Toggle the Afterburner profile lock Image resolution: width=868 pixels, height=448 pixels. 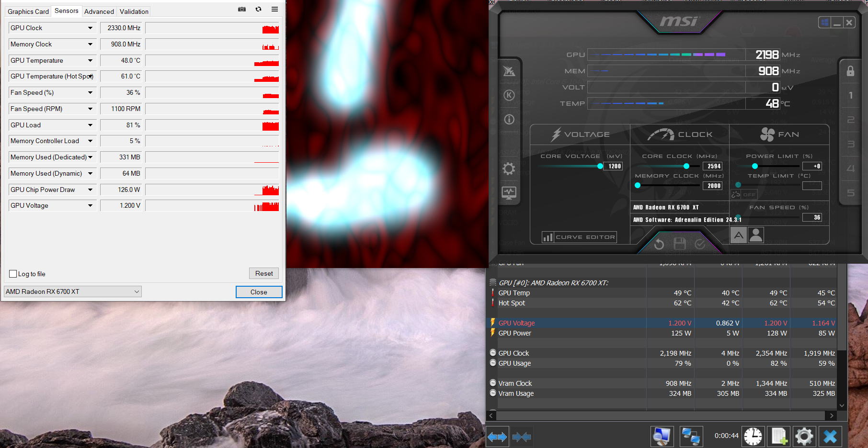pyautogui.click(x=850, y=71)
